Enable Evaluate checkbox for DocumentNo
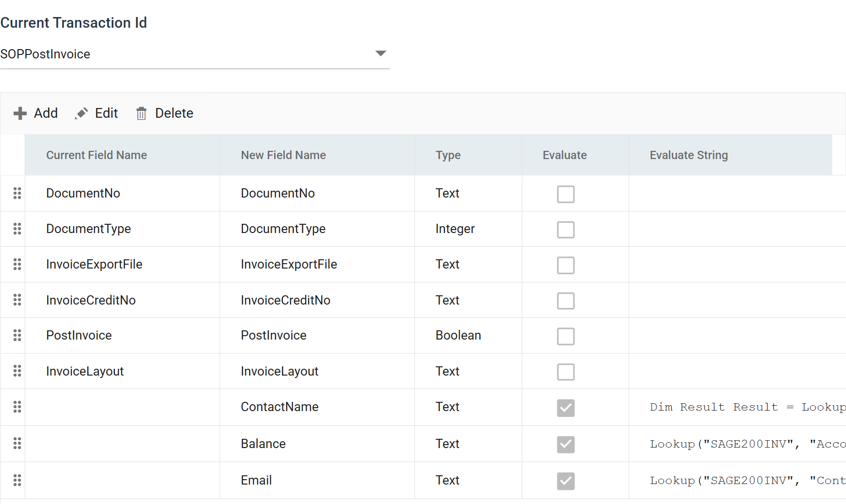This screenshot has height=504, width=846. 566,194
